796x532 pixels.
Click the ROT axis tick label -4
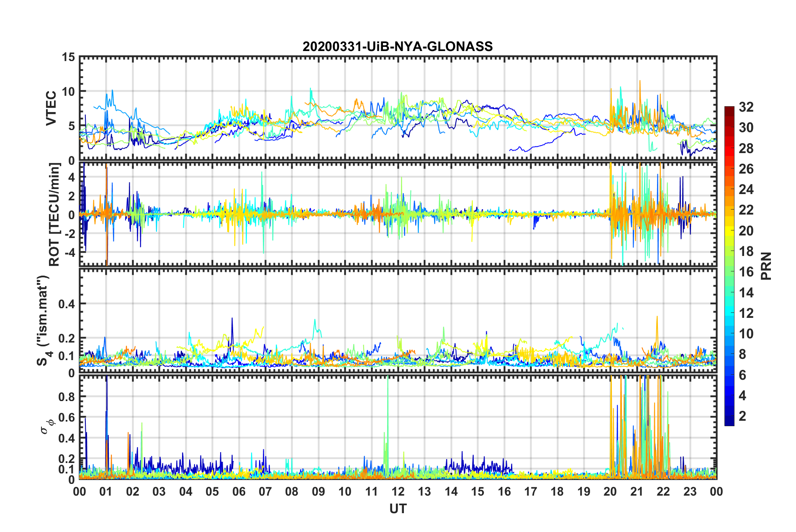point(69,253)
